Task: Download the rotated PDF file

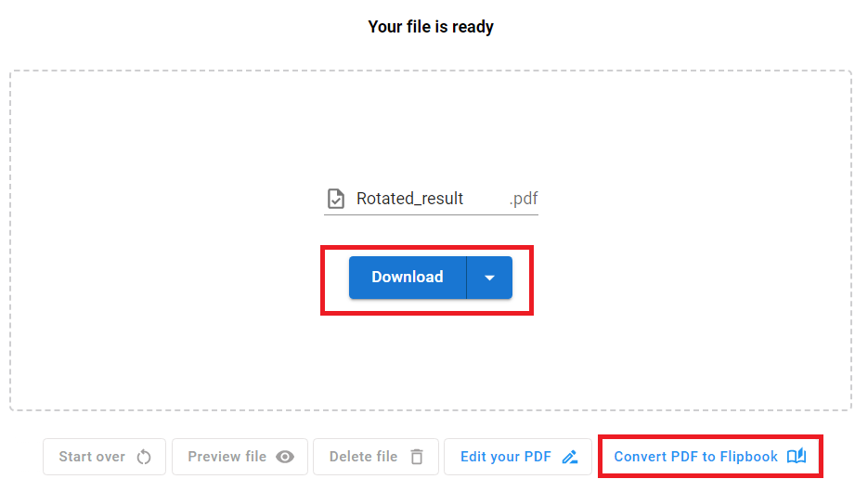Action: pyautogui.click(x=408, y=278)
